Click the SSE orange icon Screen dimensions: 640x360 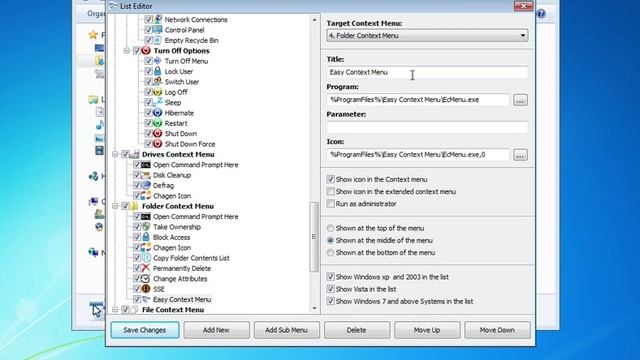click(x=146, y=289)
